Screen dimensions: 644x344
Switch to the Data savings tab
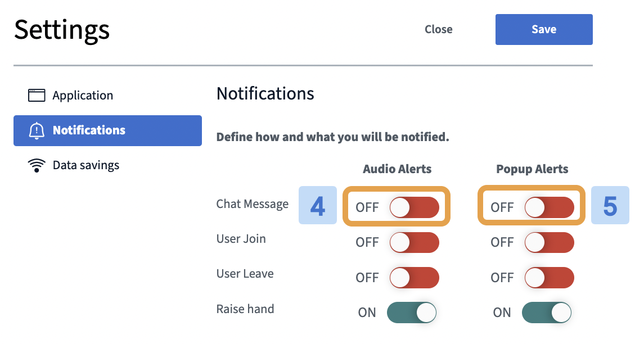coord(107,165)
